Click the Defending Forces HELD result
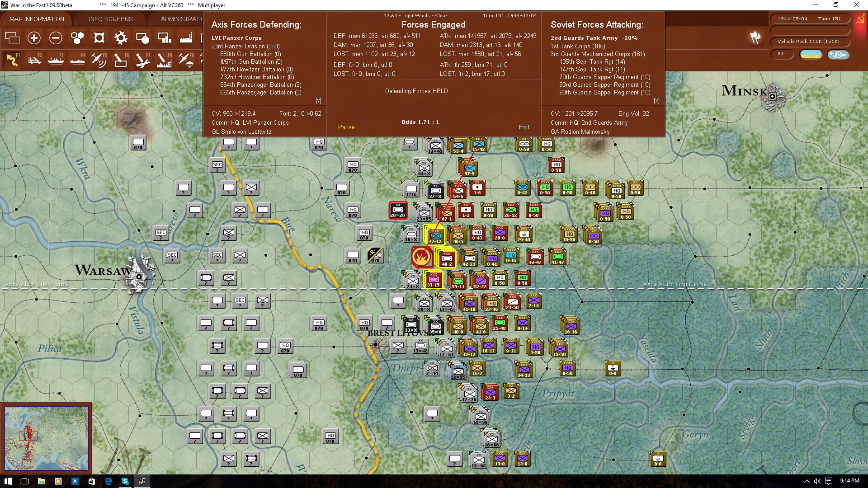The image size is (868, 488). point(416,91)
